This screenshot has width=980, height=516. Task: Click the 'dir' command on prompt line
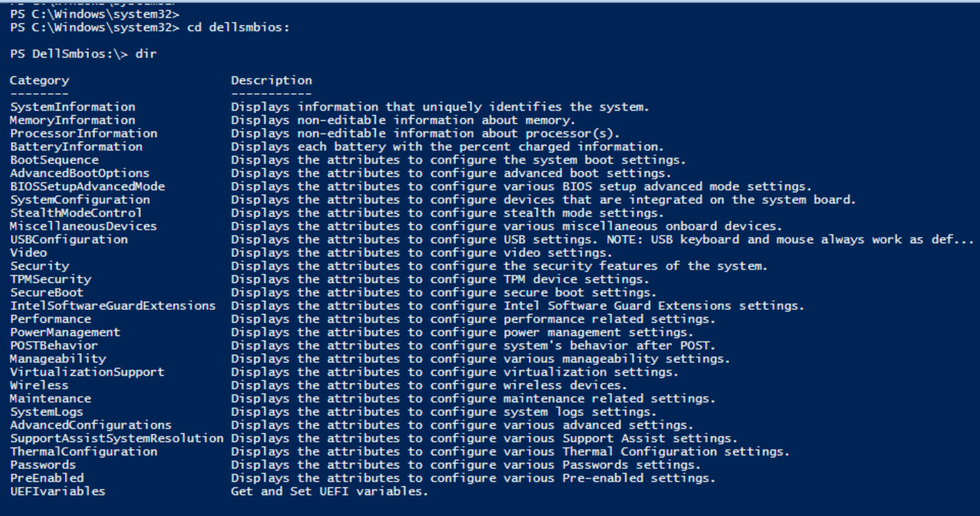tap(146, 54)
